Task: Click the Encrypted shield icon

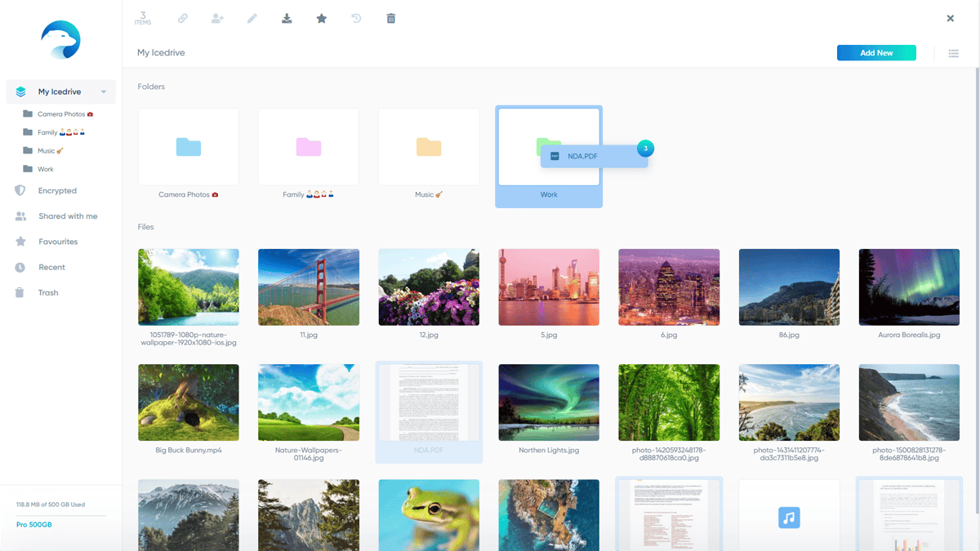Action: pos(20,191)
